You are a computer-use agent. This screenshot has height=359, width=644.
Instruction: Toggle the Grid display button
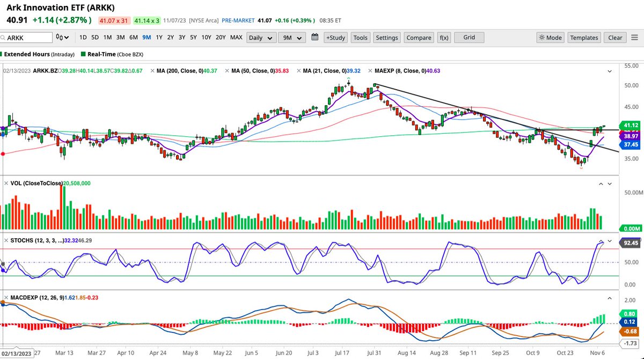click(x=470, y=38)
